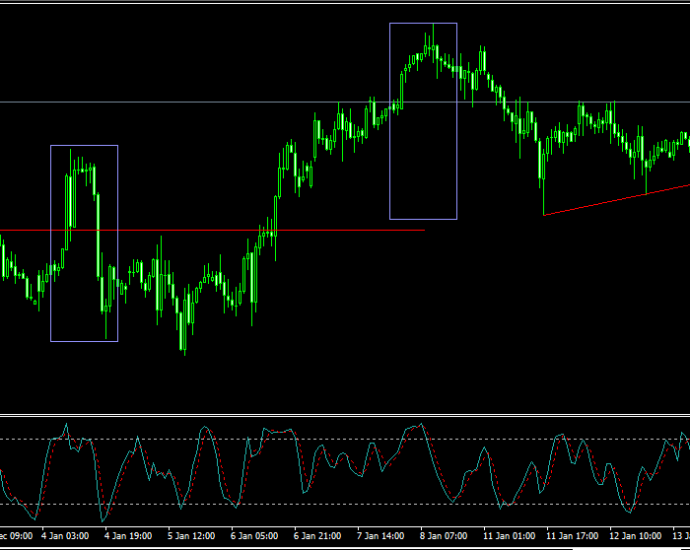The height and width of the screenshot is (550, 690).
Task: Click the 4 Jan 03:00 time label
Action: coord(65,536)
